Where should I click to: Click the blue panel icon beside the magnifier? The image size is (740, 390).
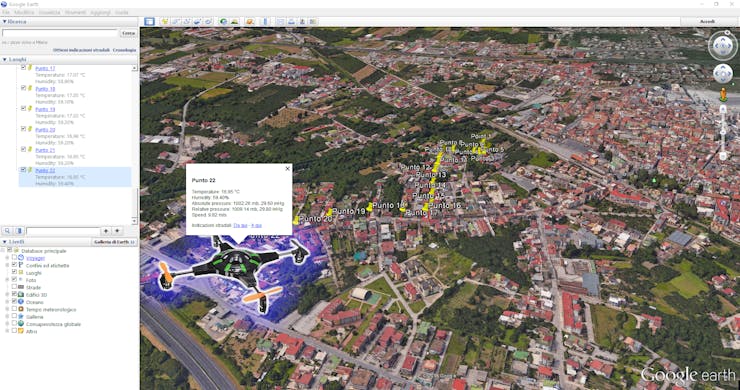tap(19, 231)
